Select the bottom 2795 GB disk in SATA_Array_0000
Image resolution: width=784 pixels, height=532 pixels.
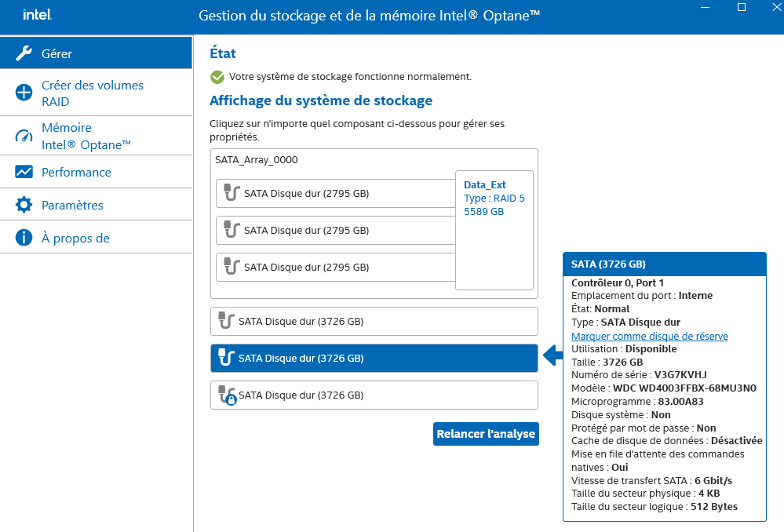tap(336, 267)
